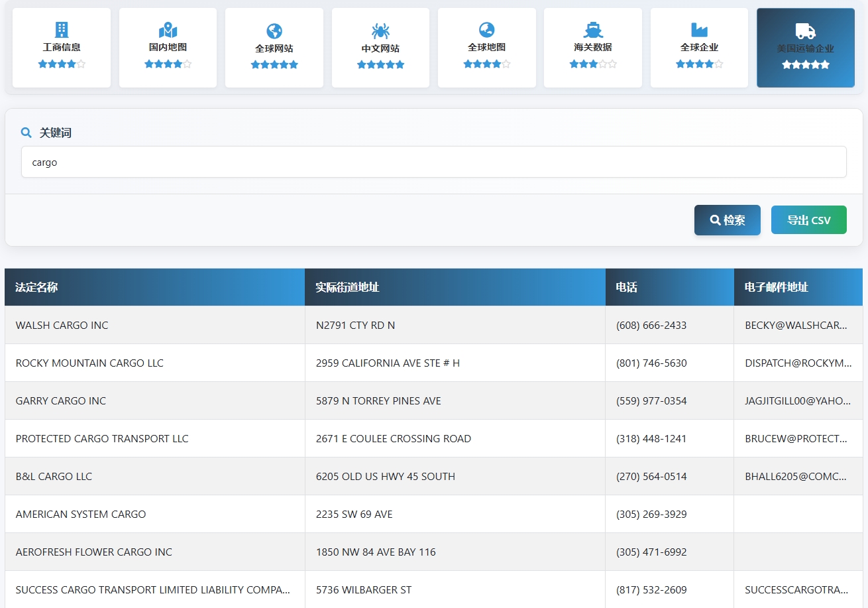This screenshot has height=608, width=868.
Task: Click the email starting JAGJITGILL00@YAHO
Action: pyautogui.click(x=798, y=400)
